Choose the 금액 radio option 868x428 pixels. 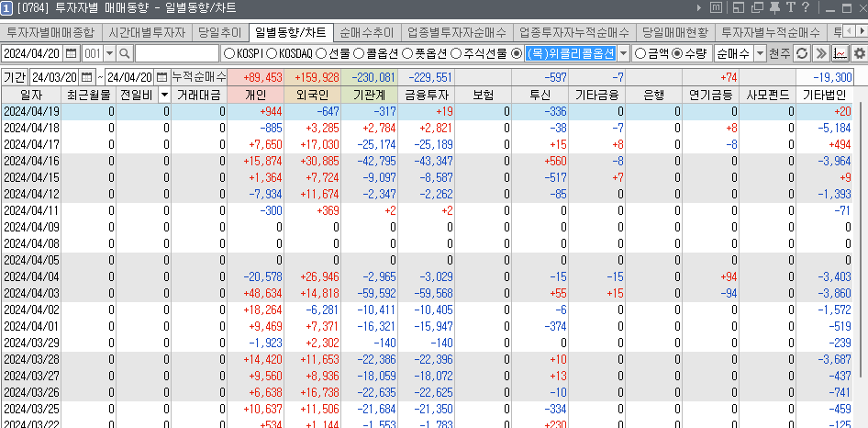640,53
